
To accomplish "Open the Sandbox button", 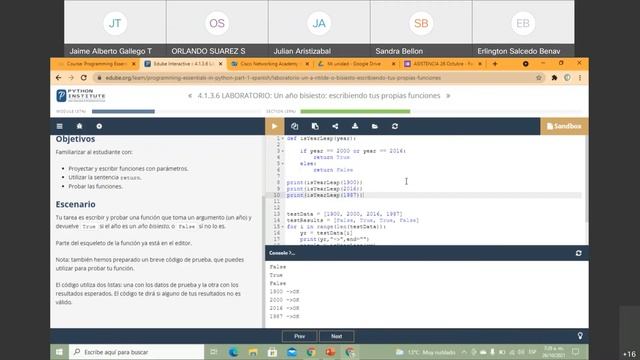I will pos(564,126).
